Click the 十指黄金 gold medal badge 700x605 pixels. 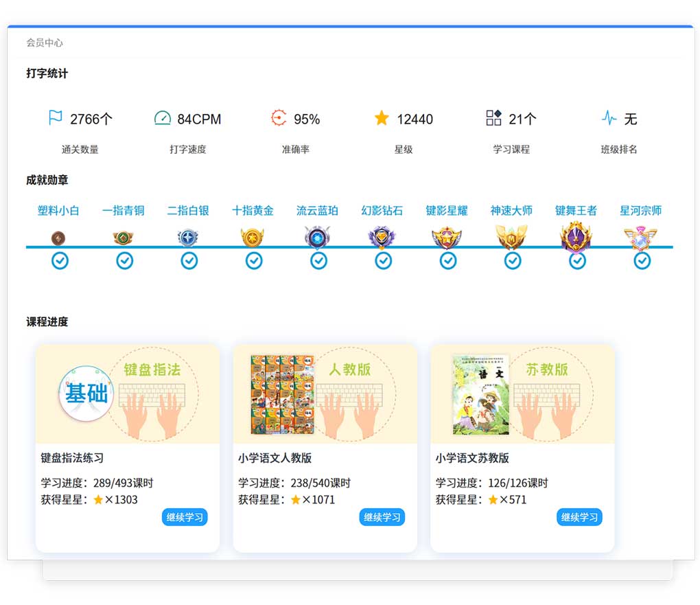coord(253,238)
